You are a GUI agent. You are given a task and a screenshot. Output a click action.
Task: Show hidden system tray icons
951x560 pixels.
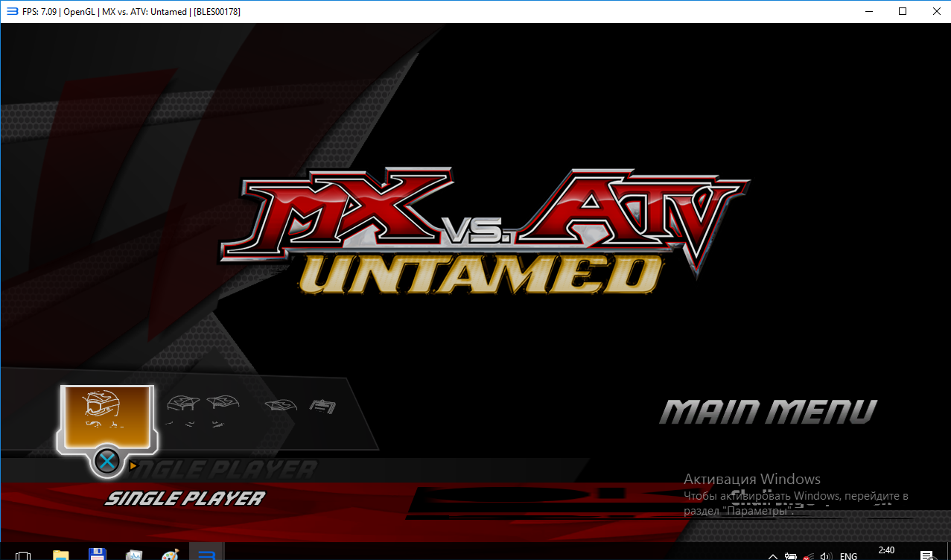[772, 556]
